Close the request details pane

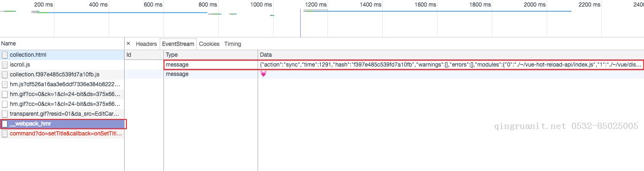128,44
